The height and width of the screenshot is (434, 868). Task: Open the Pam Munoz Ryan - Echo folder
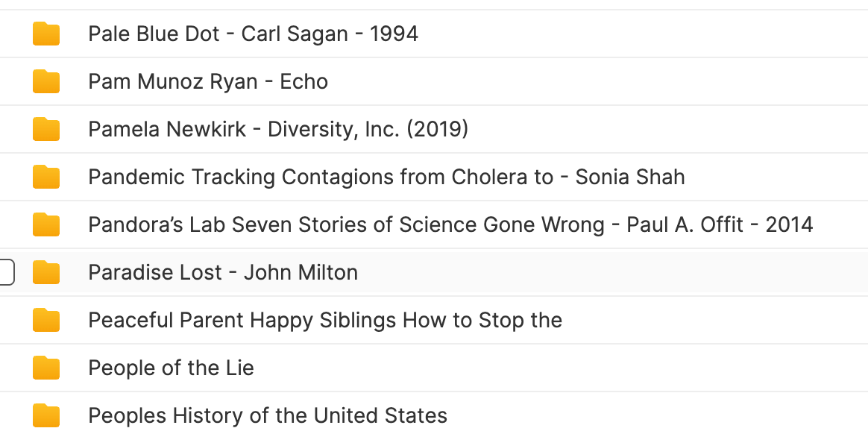(x=208, y=81)
